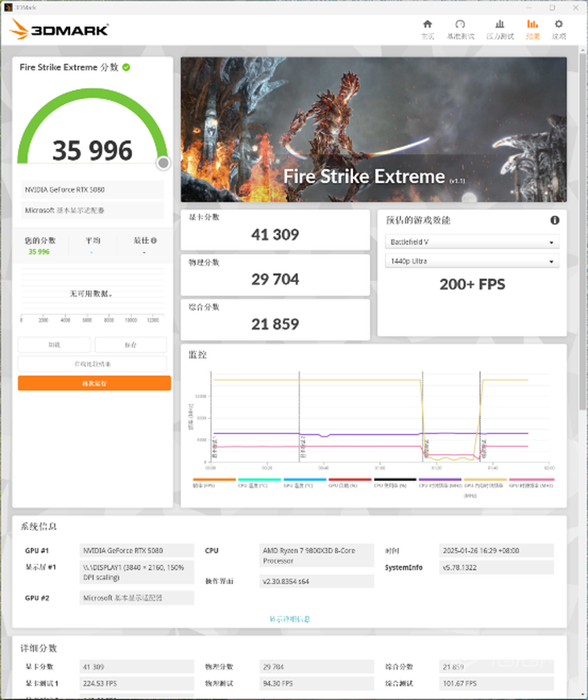Click the graphics score 41 309 card

point(275,230)
